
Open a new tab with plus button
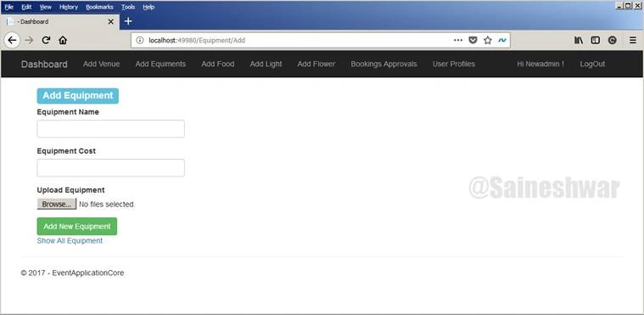128,21
